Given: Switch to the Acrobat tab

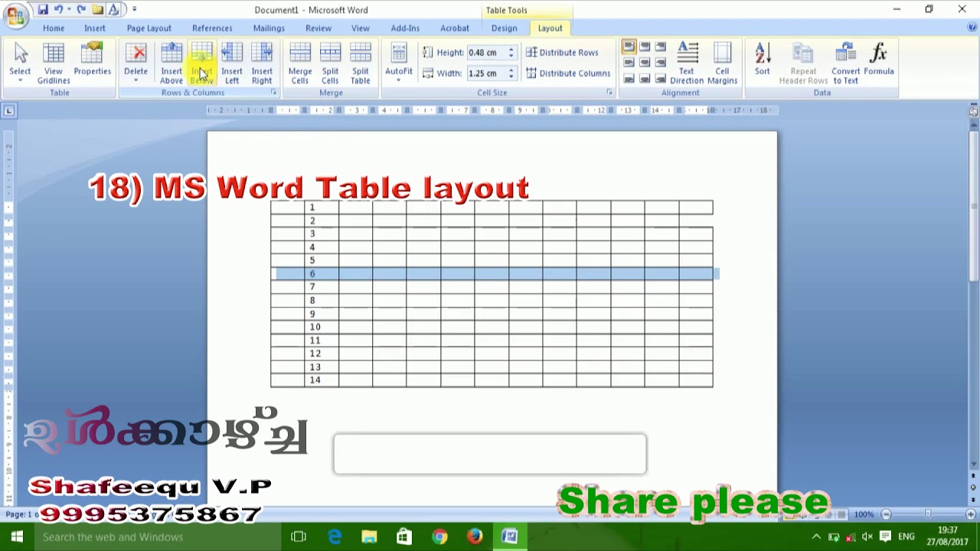Looking at the screenshot, I should coord(454,28).
